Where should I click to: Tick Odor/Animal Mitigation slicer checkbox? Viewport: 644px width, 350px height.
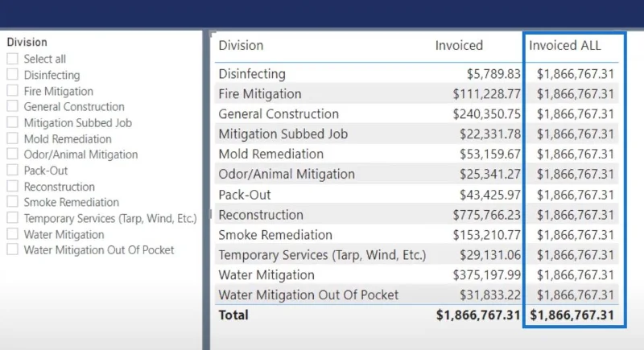(x=13, y=154)
